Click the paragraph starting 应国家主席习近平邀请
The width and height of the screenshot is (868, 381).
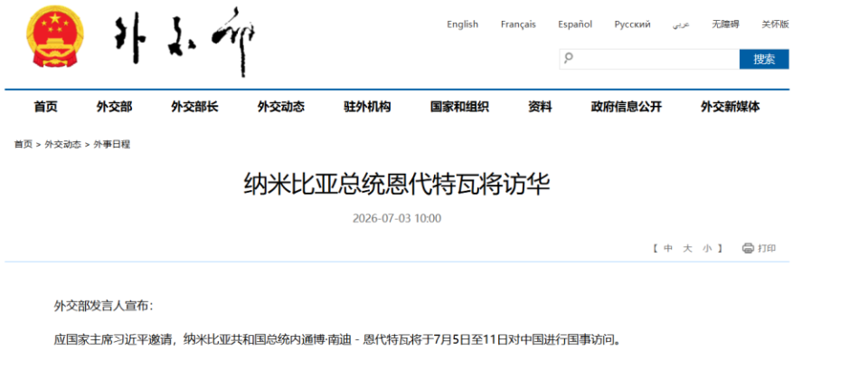[337, 338]
